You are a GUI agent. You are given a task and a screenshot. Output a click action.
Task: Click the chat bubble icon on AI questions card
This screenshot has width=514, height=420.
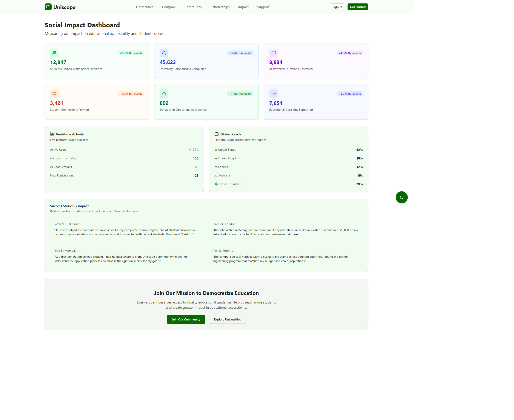(273, 53)
